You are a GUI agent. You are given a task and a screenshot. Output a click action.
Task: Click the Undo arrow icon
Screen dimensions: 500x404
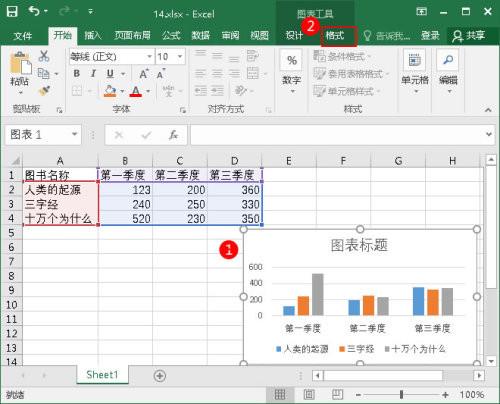click(x=34, y=11)
